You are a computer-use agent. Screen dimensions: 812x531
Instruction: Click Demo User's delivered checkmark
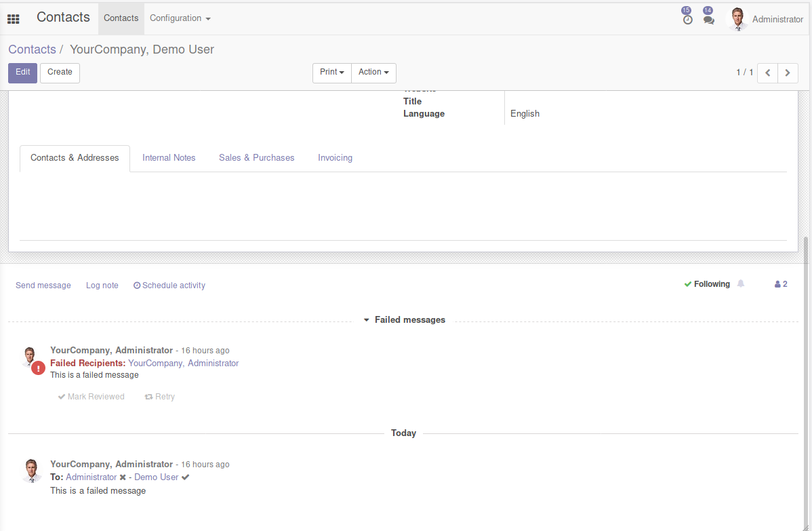185,477
